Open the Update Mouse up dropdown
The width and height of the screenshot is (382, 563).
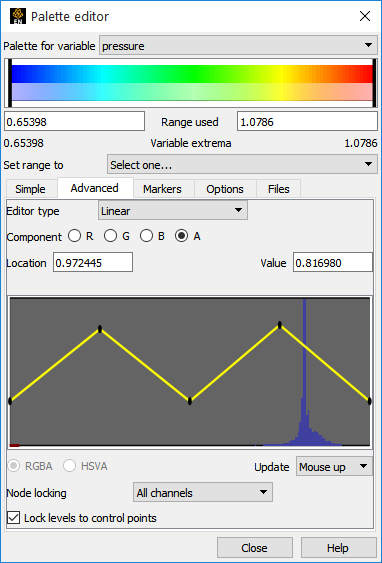click(x=334, y=466)
